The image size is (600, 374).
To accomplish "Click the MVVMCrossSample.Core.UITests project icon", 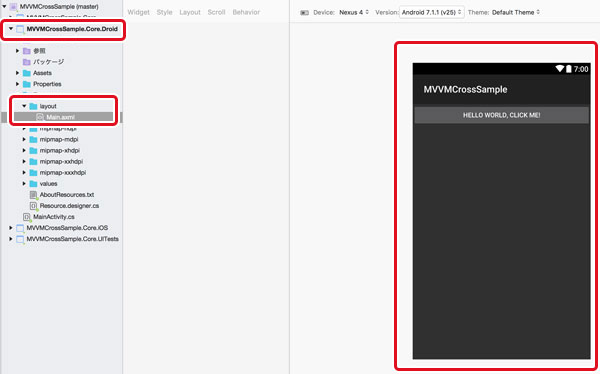I will [20, 239].
